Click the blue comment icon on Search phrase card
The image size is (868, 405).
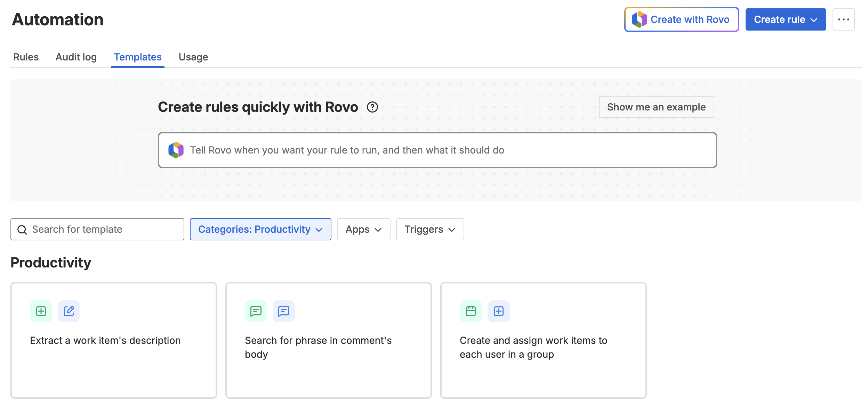284,311
